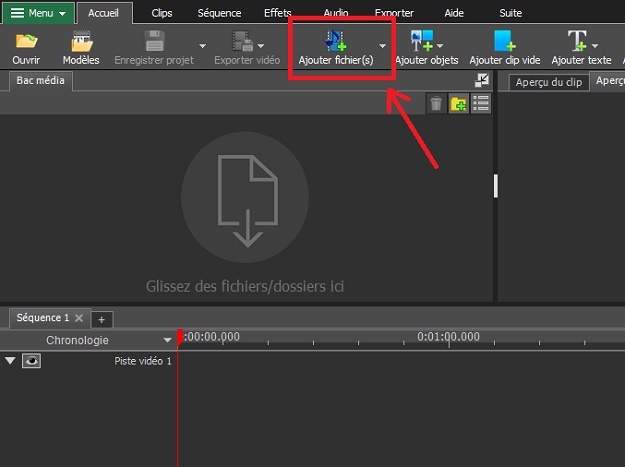Expand the Ajouter fichier(s) dropdown arrow

point(383,46)
